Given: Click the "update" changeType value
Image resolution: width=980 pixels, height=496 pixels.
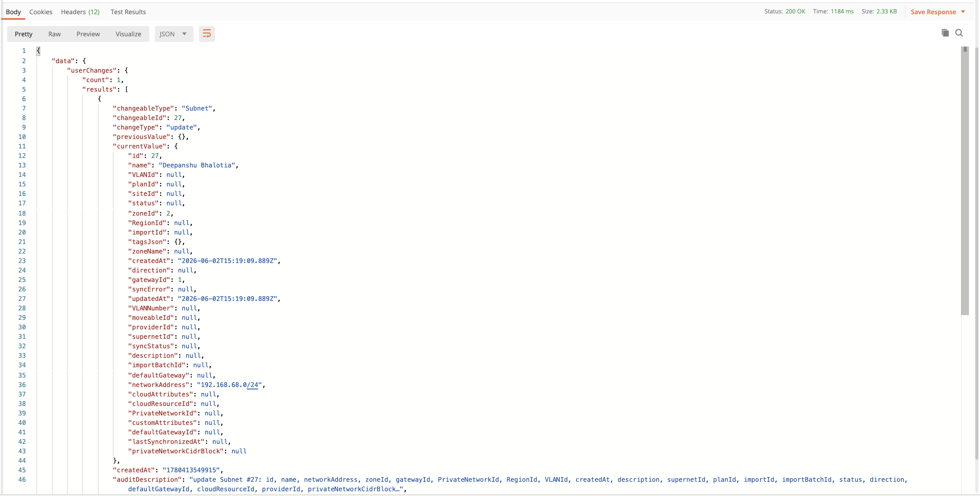Looking at the screenshot, I should tap(182, 127).
